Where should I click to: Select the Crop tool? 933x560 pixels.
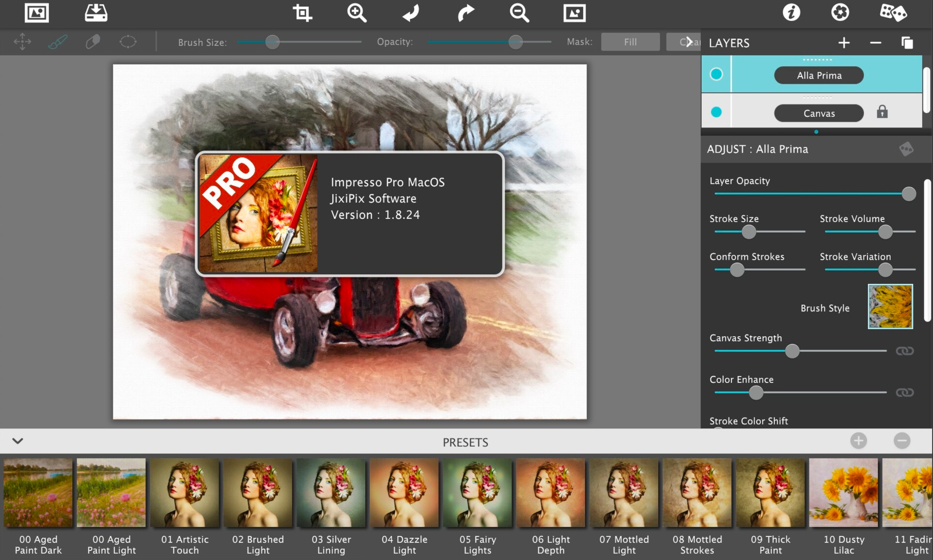point(302,13)
